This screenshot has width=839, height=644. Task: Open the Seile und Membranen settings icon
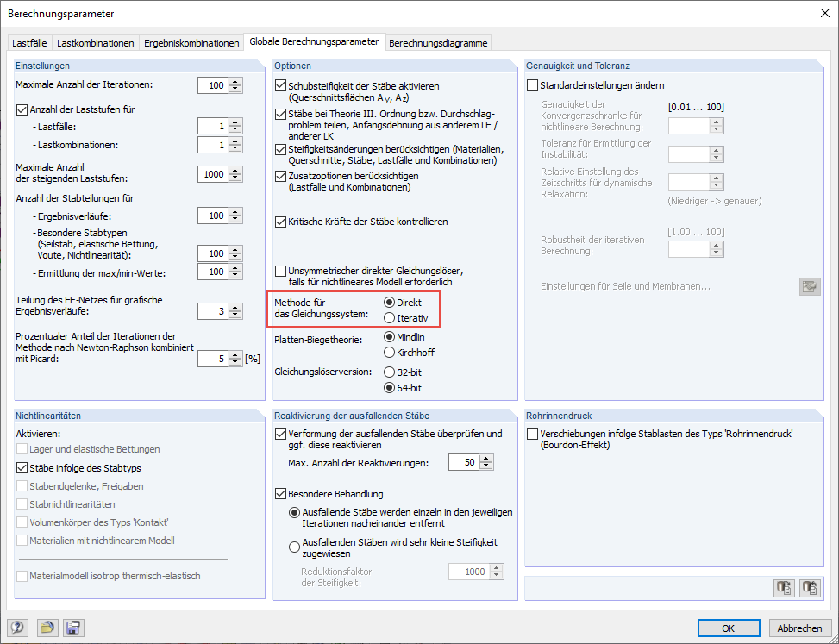tap(809, 285)
